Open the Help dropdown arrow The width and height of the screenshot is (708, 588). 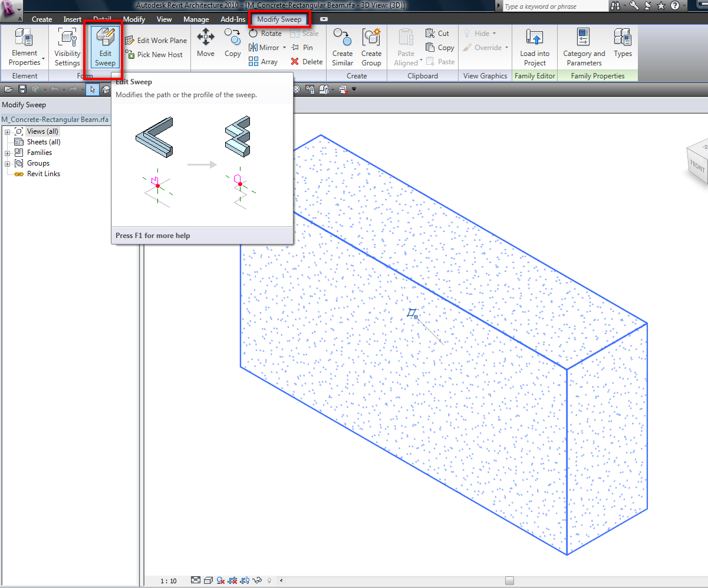pos(685,6)
